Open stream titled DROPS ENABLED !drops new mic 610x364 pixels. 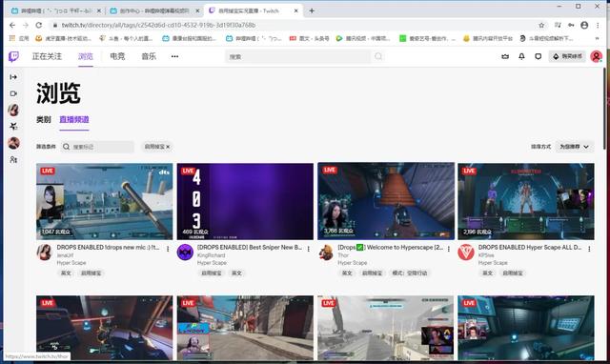click(108, 248)
